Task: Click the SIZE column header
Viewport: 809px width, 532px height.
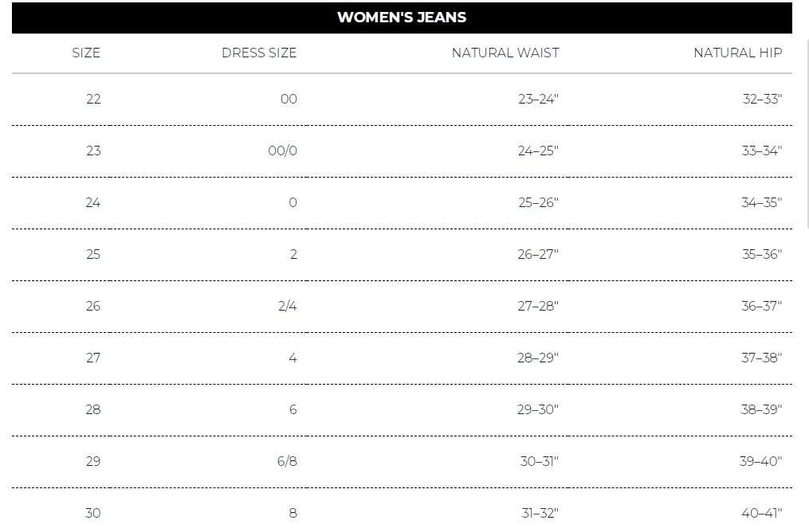Action: point(86,53)
